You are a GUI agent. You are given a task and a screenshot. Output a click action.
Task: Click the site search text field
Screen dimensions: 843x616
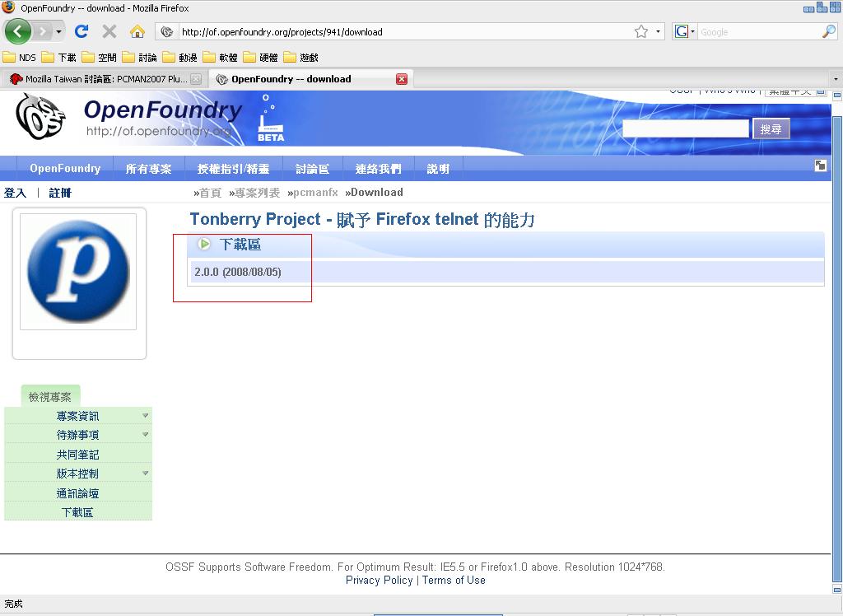(686, 128)
